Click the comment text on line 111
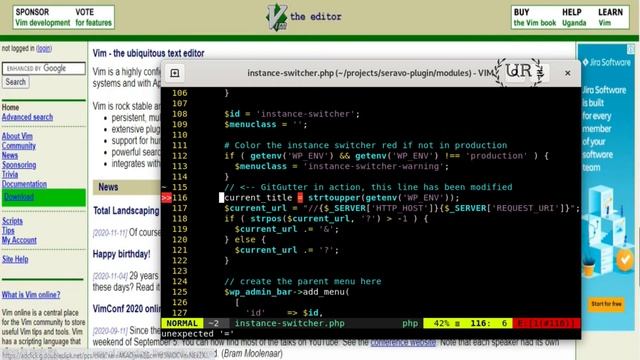Screen dimensions: 640x360 (366, 145)
